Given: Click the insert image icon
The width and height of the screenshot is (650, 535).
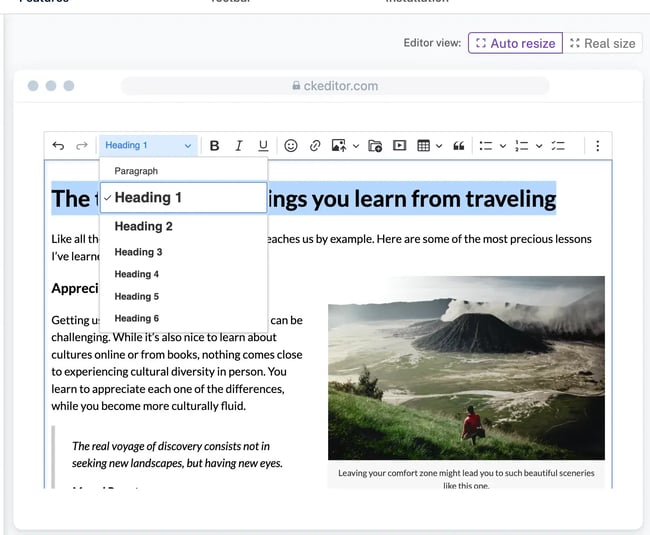Looking at the screenshot, I should [x=339, y=145].
